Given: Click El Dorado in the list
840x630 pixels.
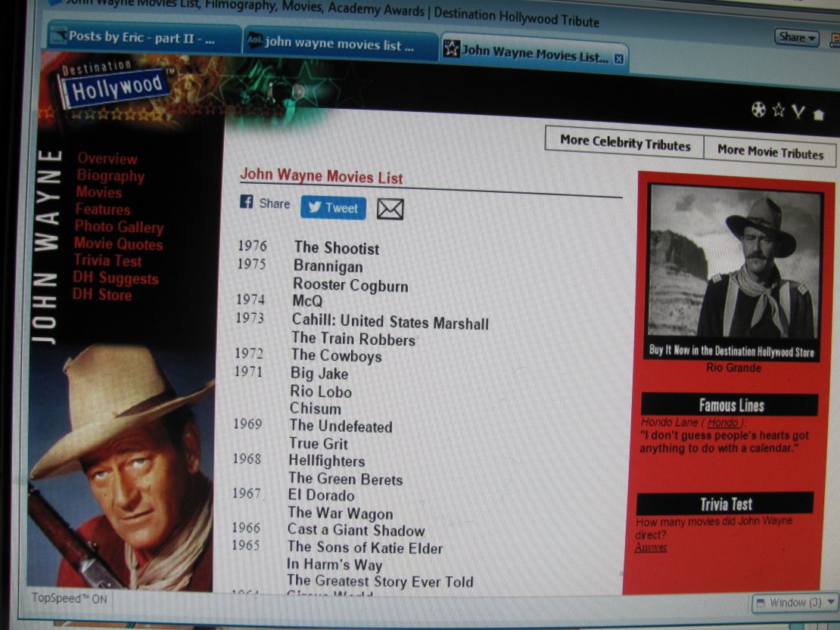Looking at the screenshot, I should tap(322, 495).
